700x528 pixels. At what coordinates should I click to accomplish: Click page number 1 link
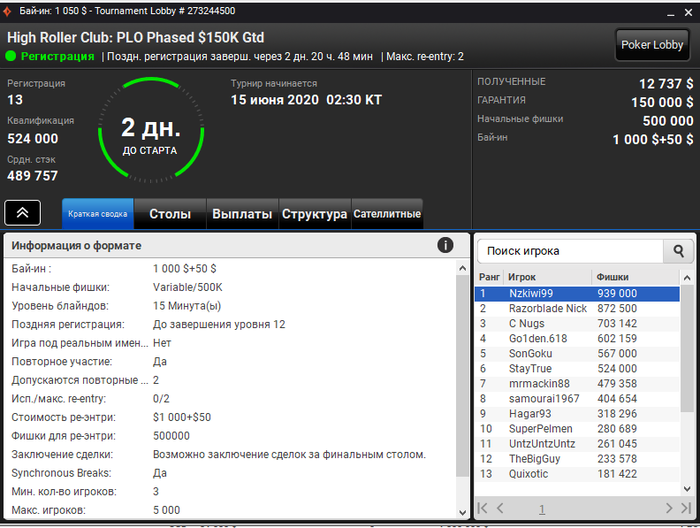542,509
